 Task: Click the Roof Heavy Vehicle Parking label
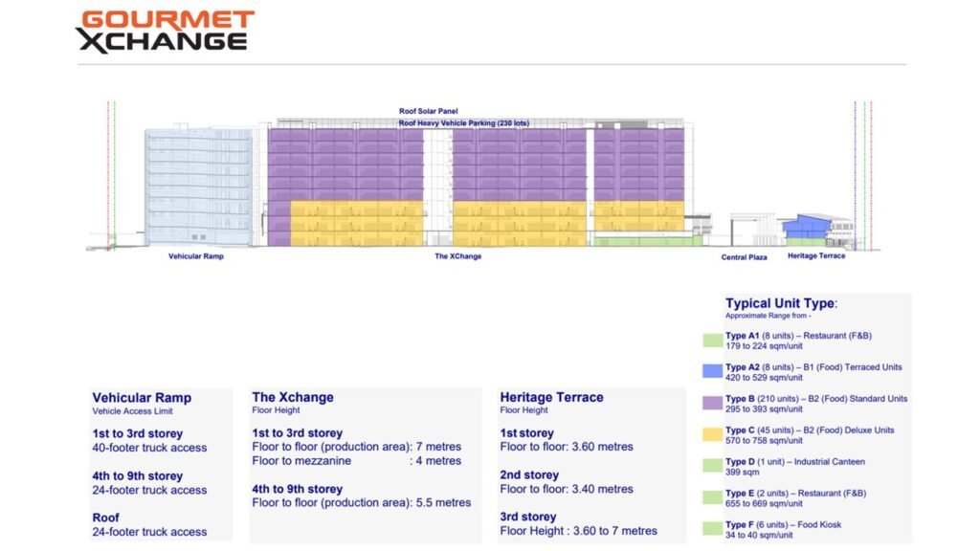(x=464, y=122)
